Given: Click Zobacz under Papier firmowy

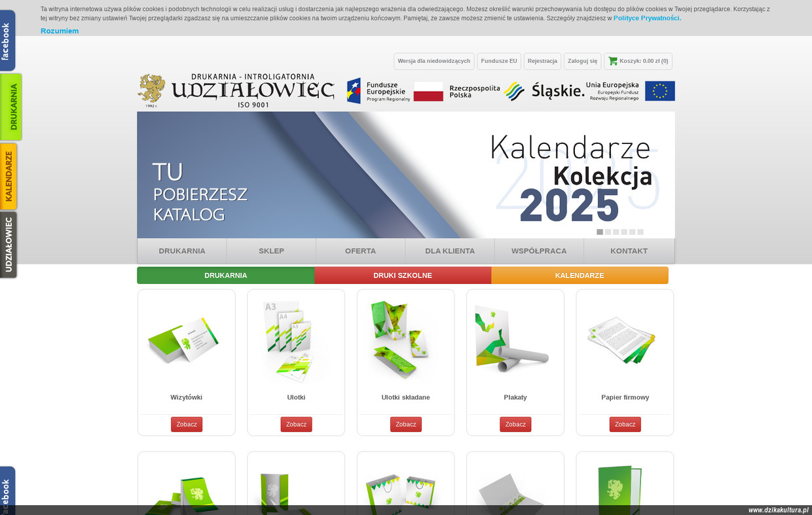Looking at the screenshot, I should tap(625, 424).
